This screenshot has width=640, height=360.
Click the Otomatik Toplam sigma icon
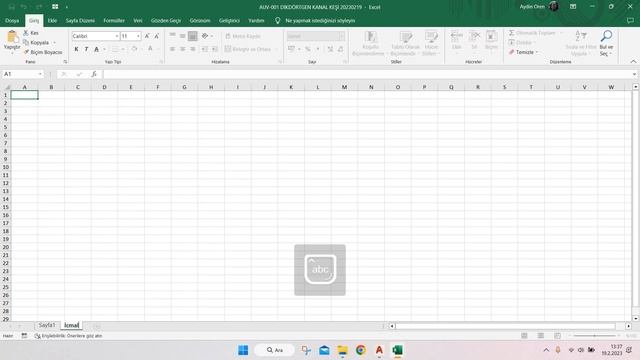(511, 33)
